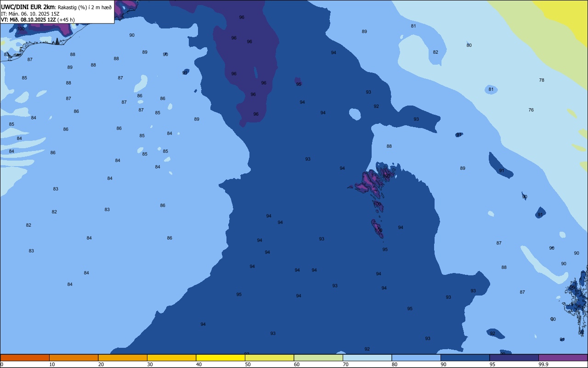Viewport: 588px width, 368px height.
Task: Click the purple legend segment above 99.9
Action: point(563,357)
